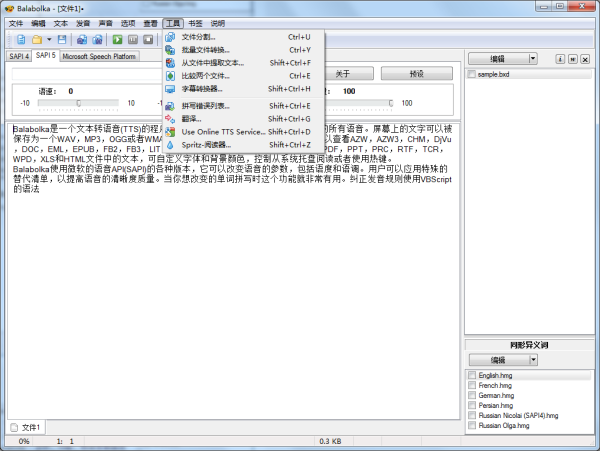Click the New file toolbar icon

pyautogui.click(x=19, y=40)
